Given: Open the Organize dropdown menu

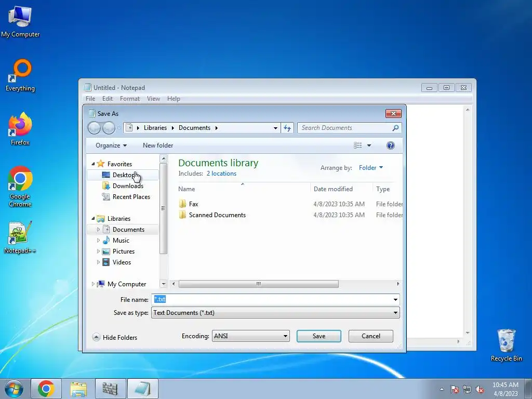Looking at the screenshot, I should pyautogui.click(x=111, y=145).
